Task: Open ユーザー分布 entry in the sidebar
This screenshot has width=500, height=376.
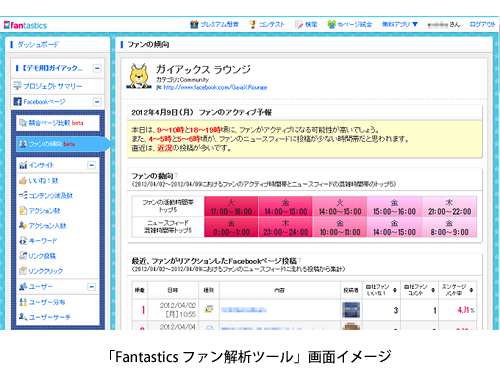Action: [x=42, y=302]
